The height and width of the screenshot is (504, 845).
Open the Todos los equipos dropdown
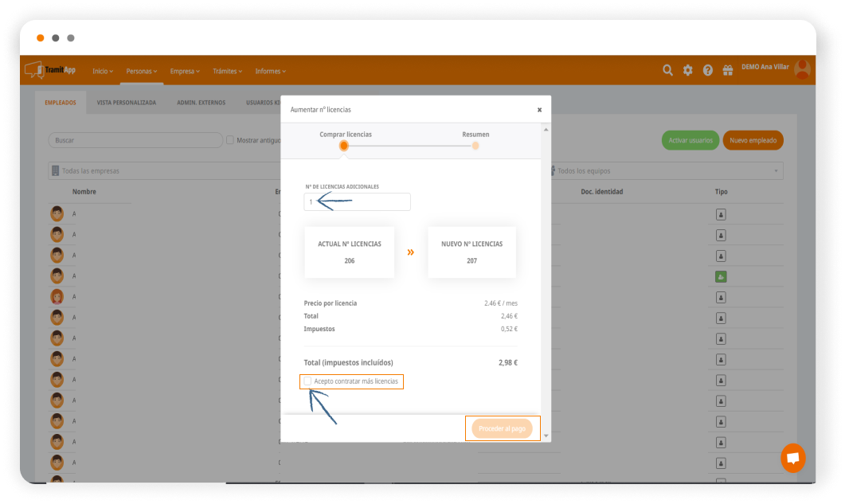[x=665, y=171]
